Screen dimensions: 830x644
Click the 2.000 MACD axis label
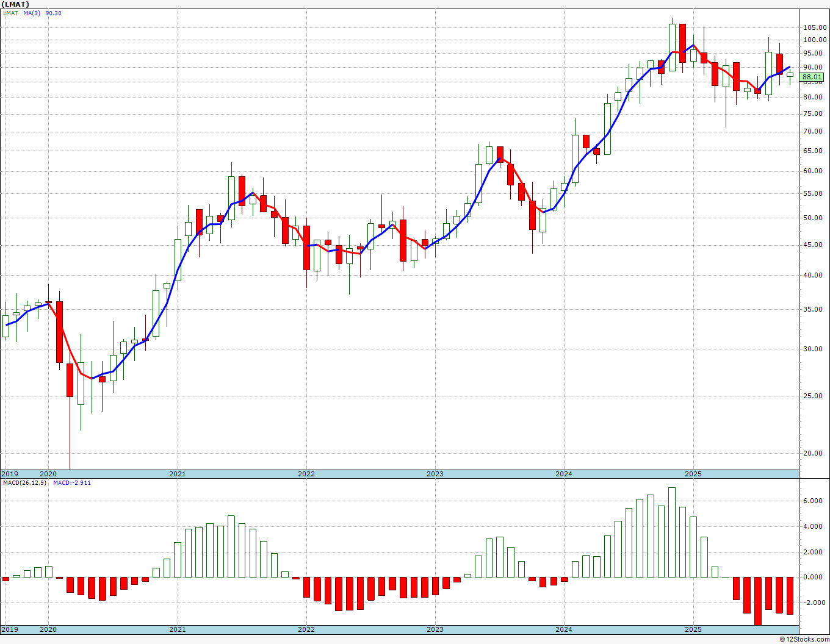814,553
